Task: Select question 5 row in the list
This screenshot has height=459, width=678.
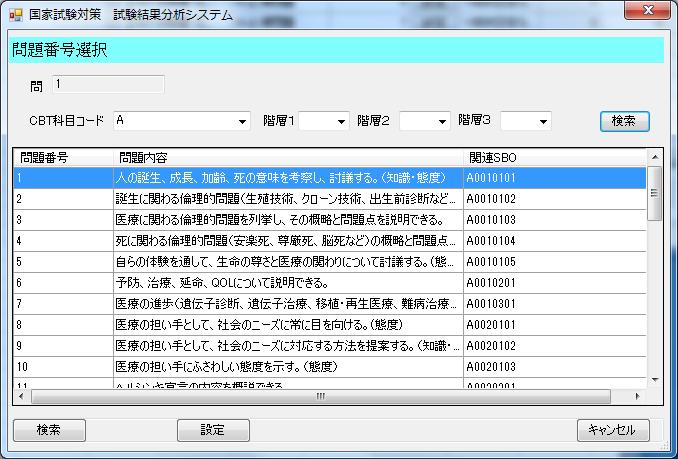Action: [286, 262]
